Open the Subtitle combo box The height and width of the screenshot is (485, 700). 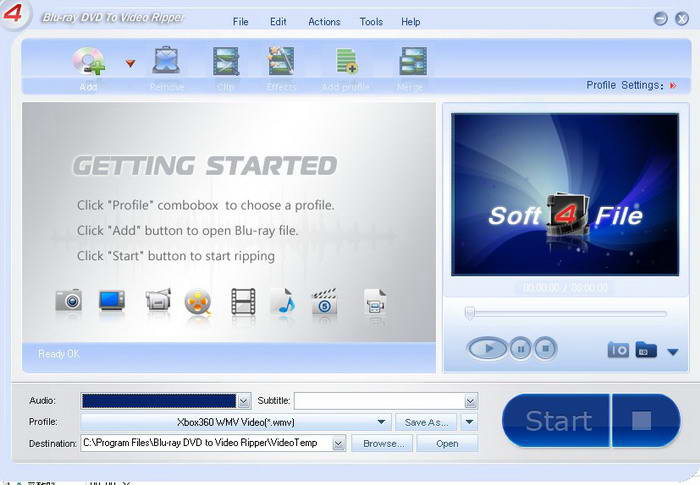[x=386, y=401]
